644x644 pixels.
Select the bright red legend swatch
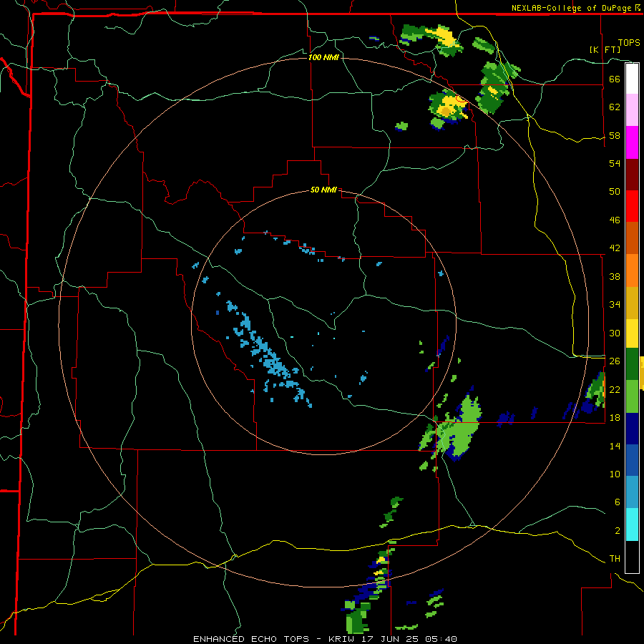click(x=632, y=206)
